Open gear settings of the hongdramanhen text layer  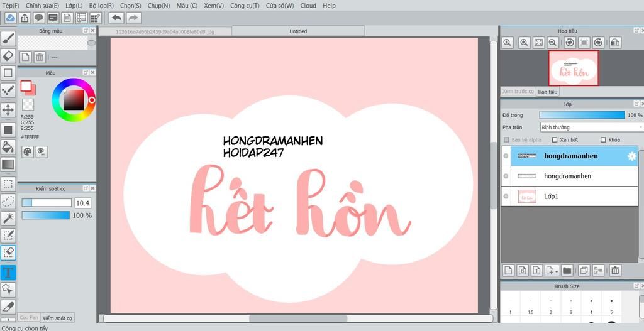click(x=631, y=156)
